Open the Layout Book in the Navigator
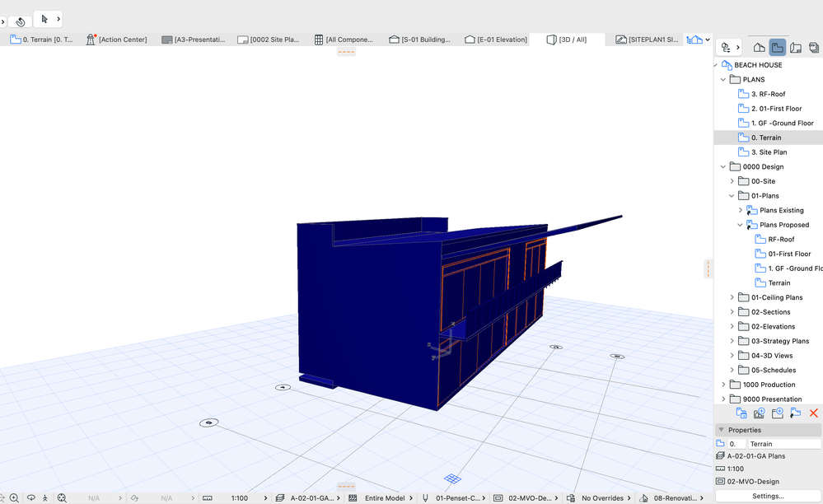This screenshot has width=823, height=504. coord(795,47)
